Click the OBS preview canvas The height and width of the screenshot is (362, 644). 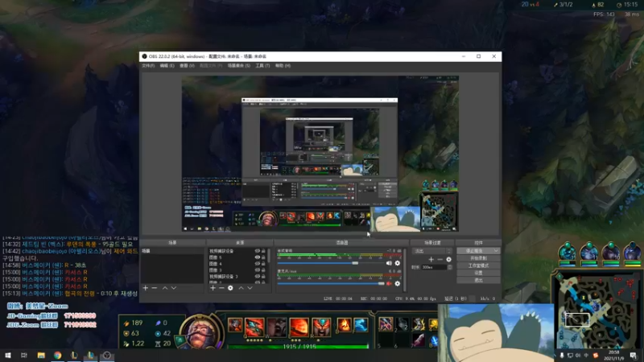tap(320, 154)
